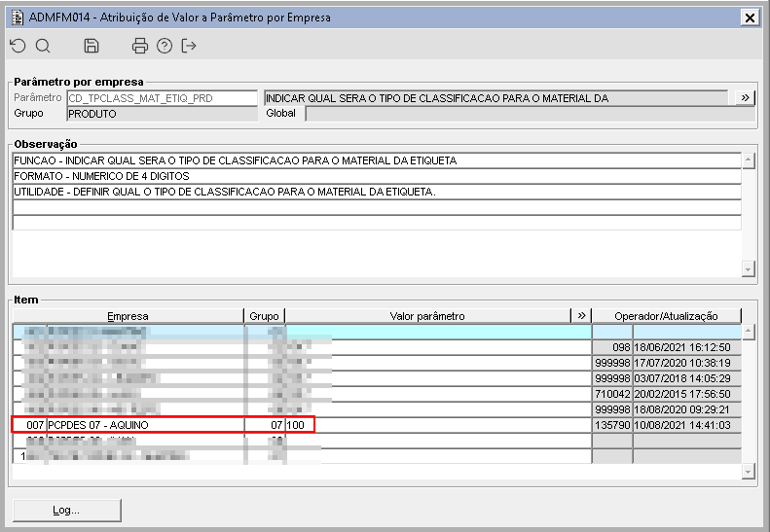Viewport: 770px width, 532px height.
Task: Click timestamp 18/08/2020 09:29:21
Action: pos(687,409)
